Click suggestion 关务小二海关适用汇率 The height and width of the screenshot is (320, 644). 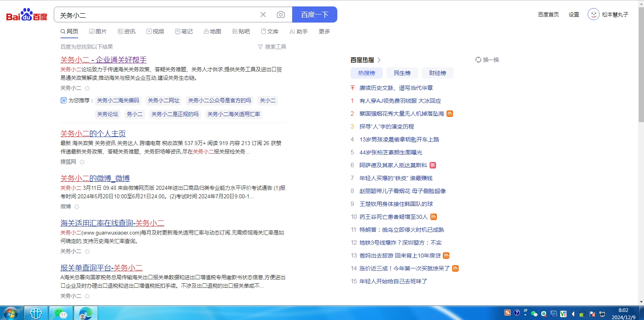(234, 114)
